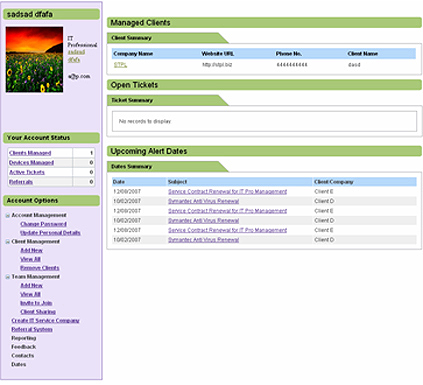Open the Devices Managed status link

point(31,163)
